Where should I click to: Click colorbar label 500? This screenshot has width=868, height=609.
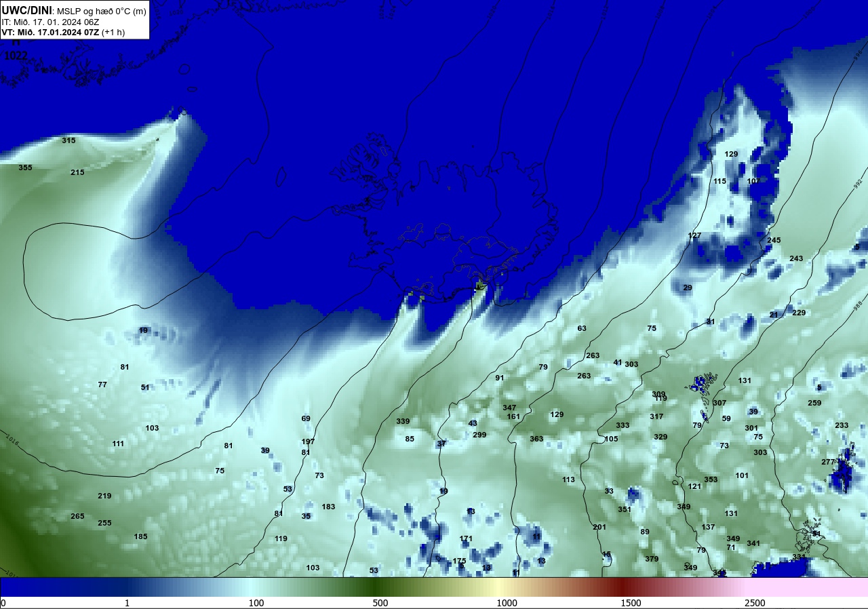pyautogui.click(x=380, y=603)
